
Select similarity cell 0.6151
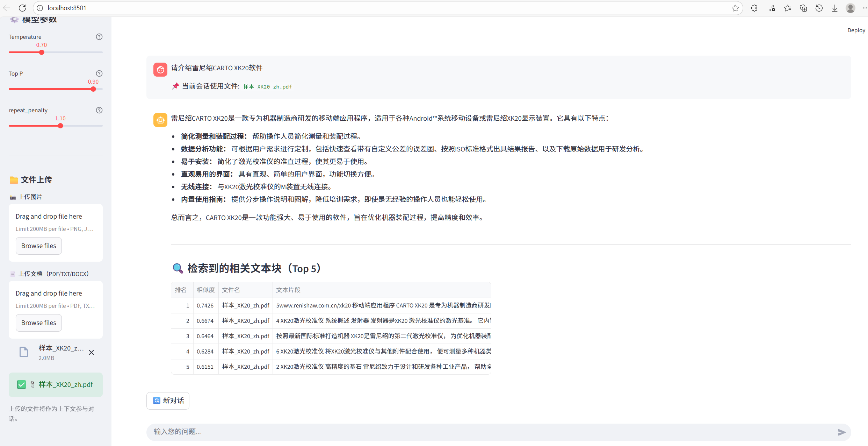pos(206,367)
